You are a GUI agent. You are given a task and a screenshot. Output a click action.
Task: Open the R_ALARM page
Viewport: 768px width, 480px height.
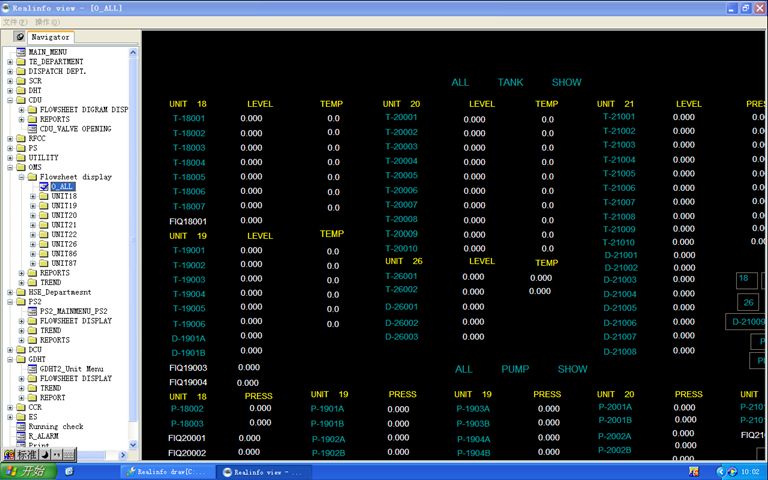point(44,436)
